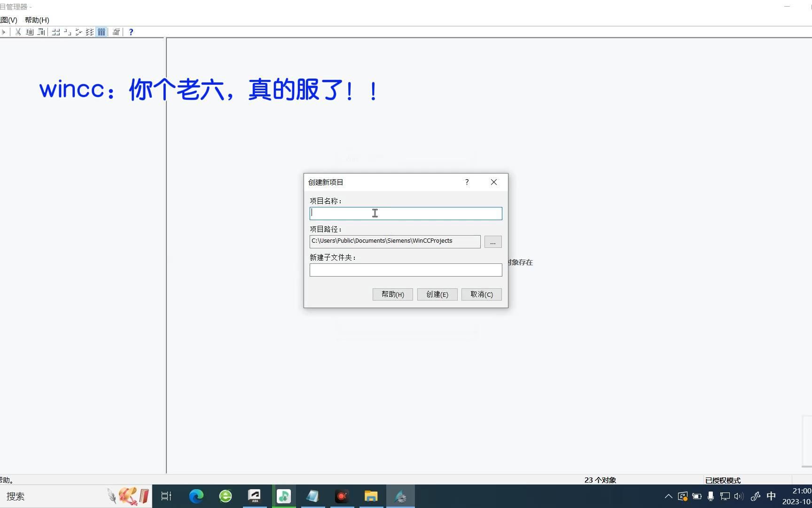812x508 pixels.
Task: Click the 已授权模式 status bar text
Action: pos(723,480)
